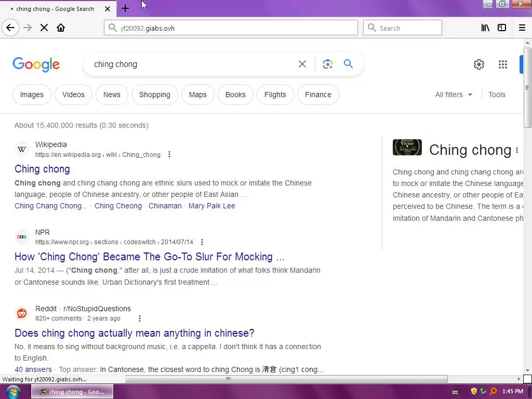
Task: Open the NPR Go-To Slur article
Action: [150, 257]
